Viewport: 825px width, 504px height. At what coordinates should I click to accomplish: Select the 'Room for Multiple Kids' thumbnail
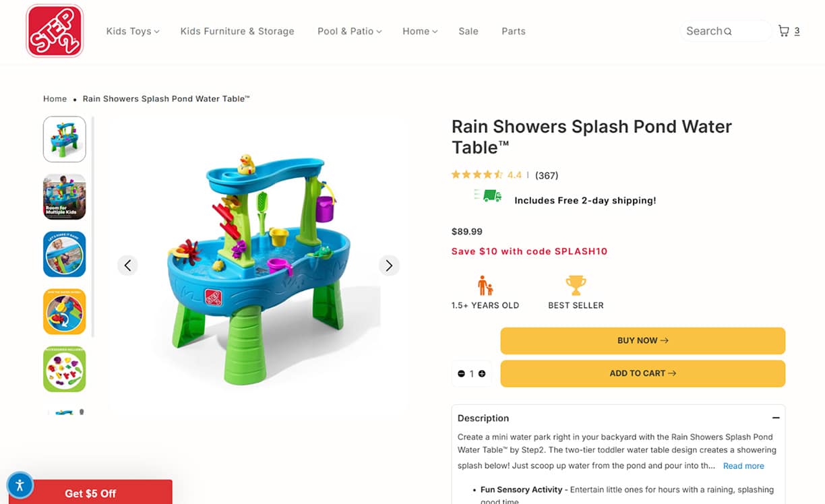click(x=65, y=197)
